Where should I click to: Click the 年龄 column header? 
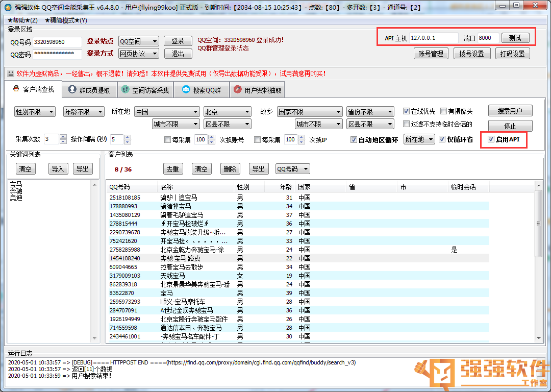pos(280,187)
